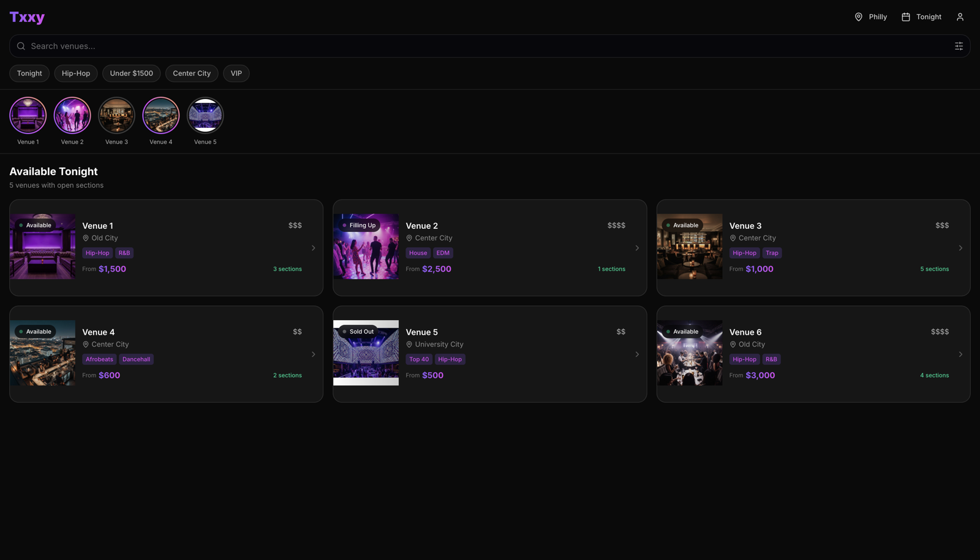Click the '4 sections' text on Venue 6
This screenshot has height=560, width=980.
[x=934, y=376]
